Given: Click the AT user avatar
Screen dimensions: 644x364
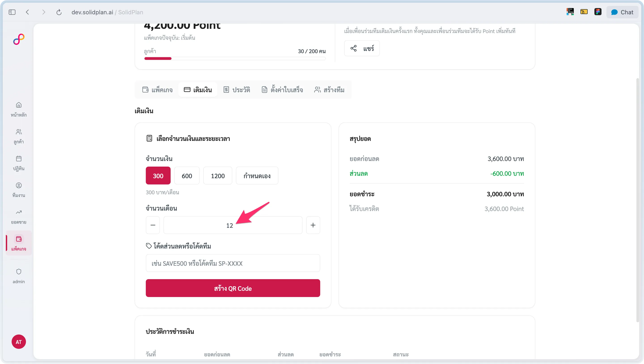Looking at the screenshot, I should click(x=19, y=342).
